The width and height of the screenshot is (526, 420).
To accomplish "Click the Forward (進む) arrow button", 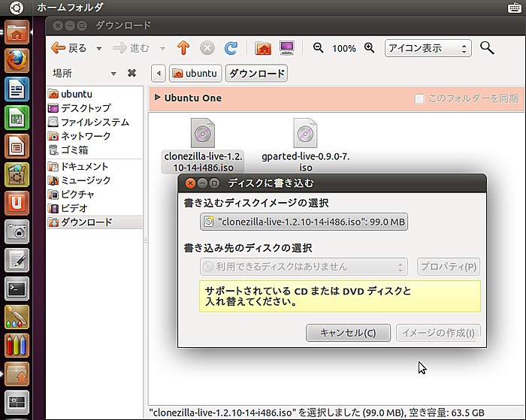I will tap(131, 48).
